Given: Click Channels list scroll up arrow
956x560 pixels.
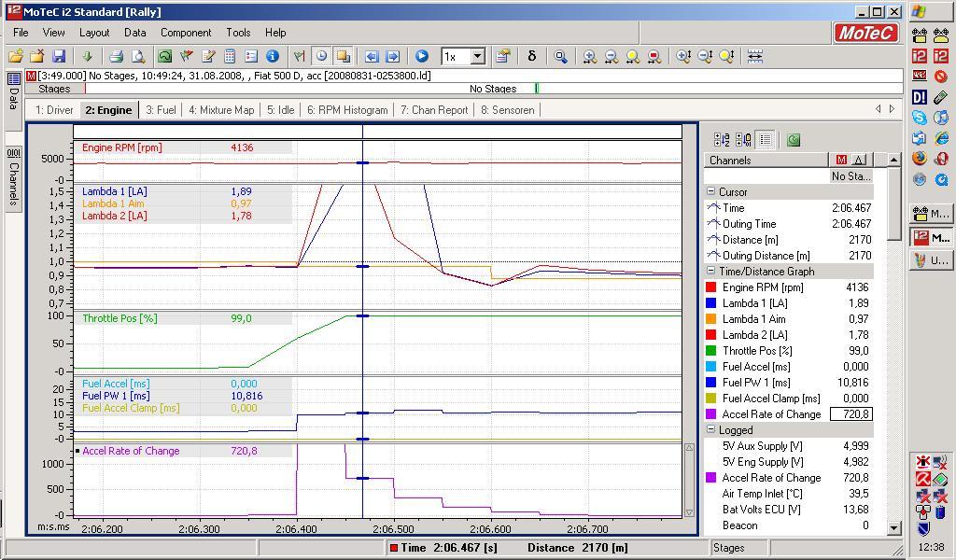Looking at the screenshot, I should (893, 160).
